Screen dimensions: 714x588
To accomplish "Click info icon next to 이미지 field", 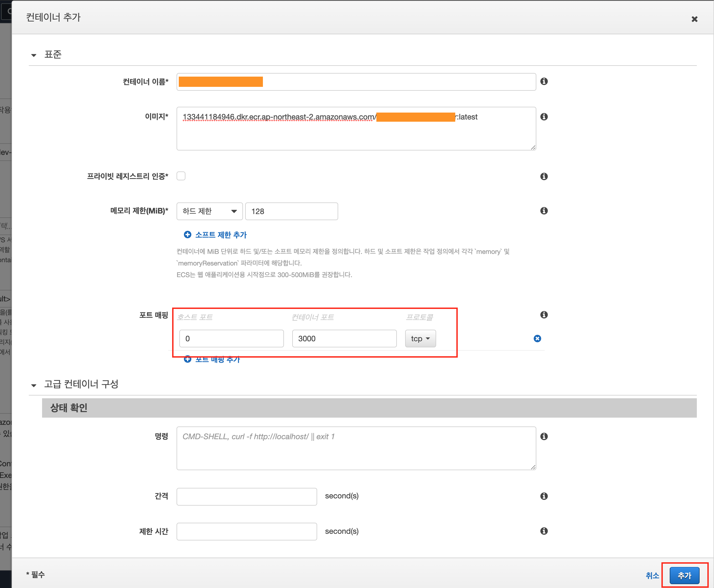I will click(x=544, y=117).
